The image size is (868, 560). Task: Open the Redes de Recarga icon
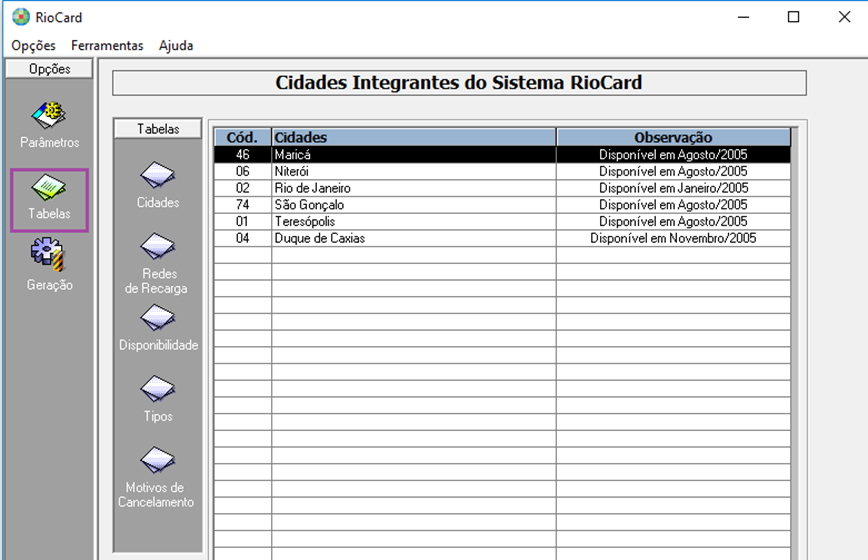158,246
